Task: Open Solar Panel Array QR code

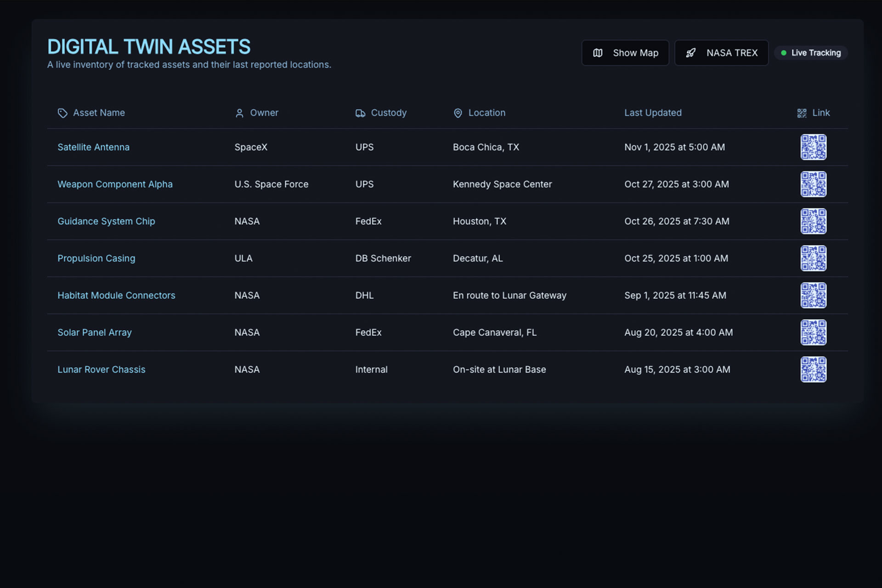Action: 813,332
